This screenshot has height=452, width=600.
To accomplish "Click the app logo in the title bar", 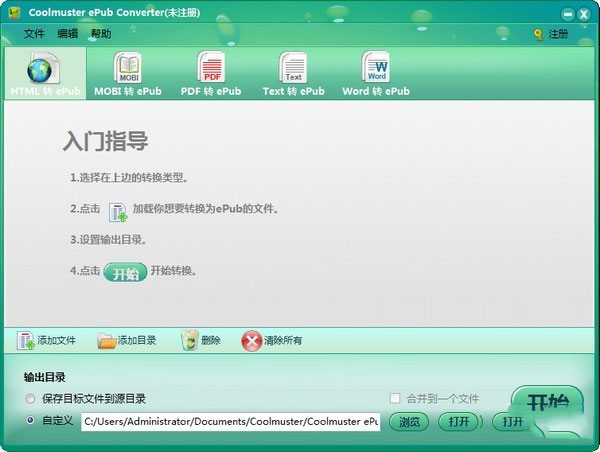I will click(x=14, y=13).
